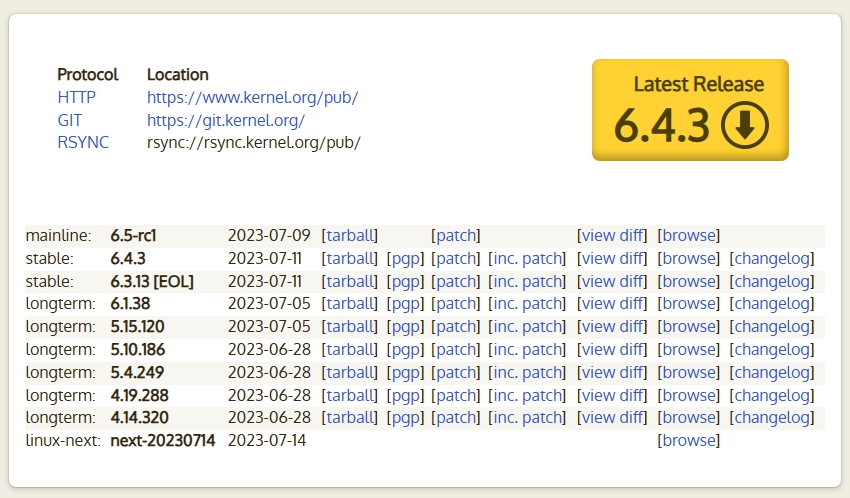This screenshot has height=498, width=850.
Task: Open changelog for longterm 5.4.249
Action: pyautogui.click(x=772, y=373)
